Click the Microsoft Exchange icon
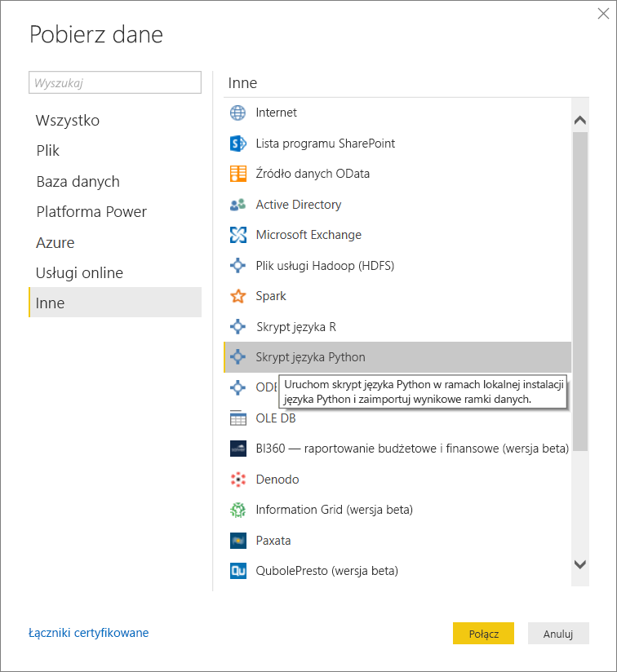The height and width of the screenshot is (672, 617). (237, 235)
